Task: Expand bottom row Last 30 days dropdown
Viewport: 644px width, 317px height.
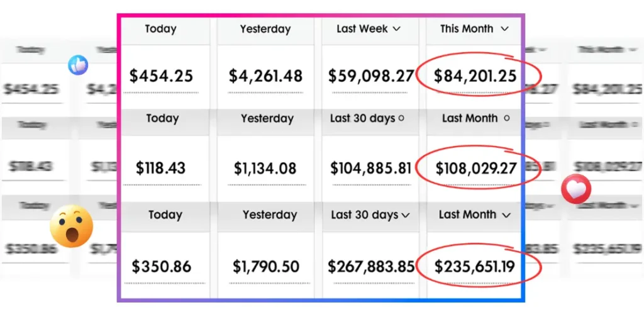Action: tap(406, 215)
